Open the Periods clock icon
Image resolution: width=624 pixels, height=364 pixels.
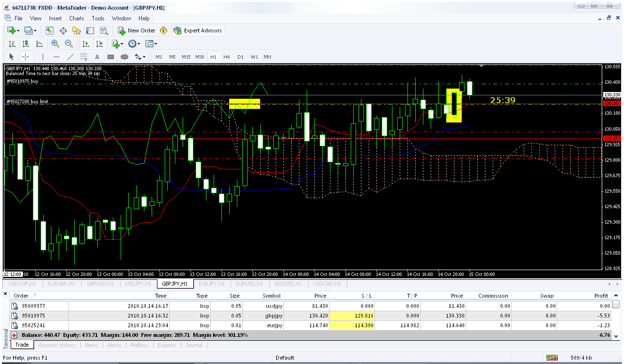132,44
